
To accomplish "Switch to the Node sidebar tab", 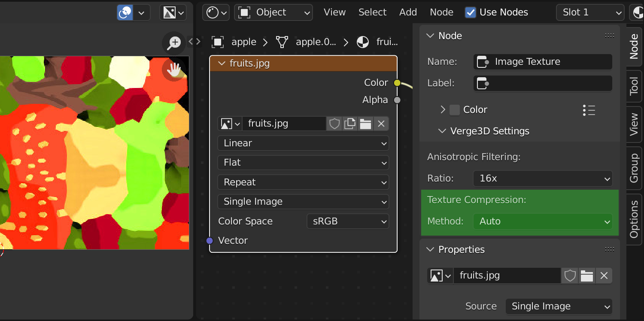I will [x=634, y=46].
